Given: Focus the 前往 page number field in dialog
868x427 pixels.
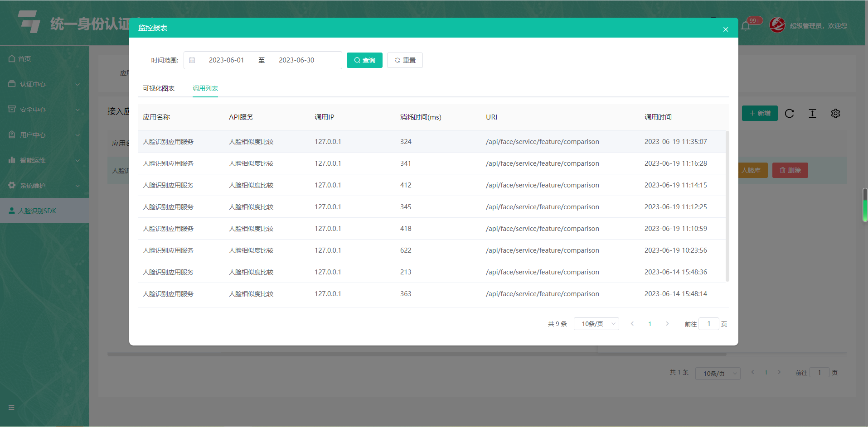Looking at the screenshot, I should [709, 324].
